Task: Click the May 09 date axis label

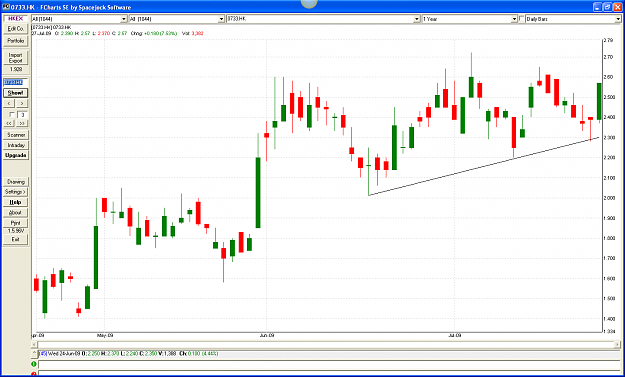Action: pyautogui.click(x=104, y=336)
